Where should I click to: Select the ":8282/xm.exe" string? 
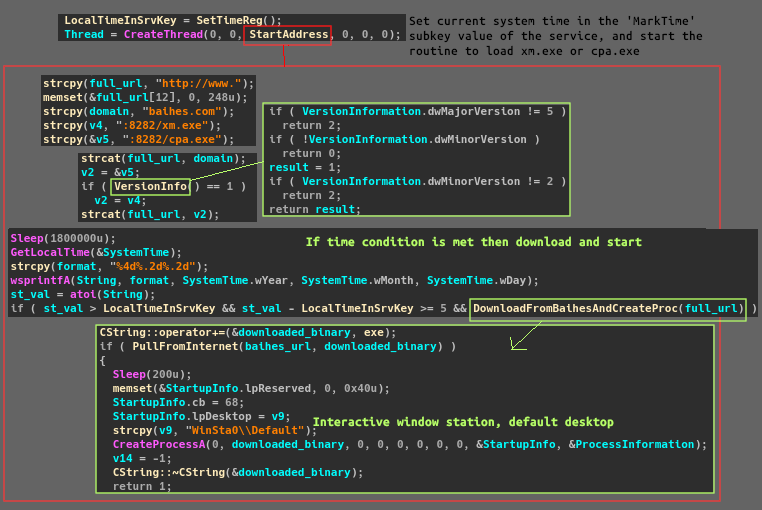(162, 125)
